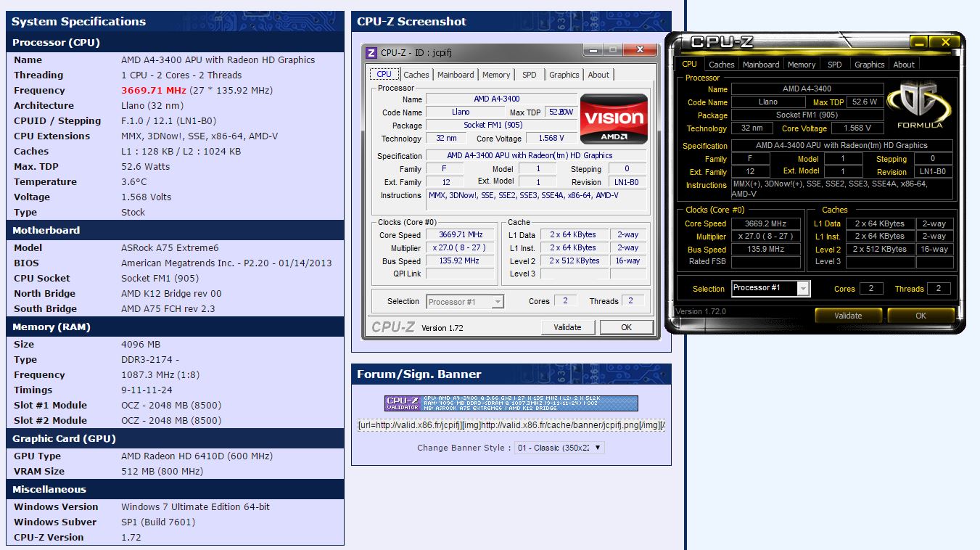Open the About tab in the embedded CPU-Z screenshot
This screenshot has height=550, width=980.
598,75
